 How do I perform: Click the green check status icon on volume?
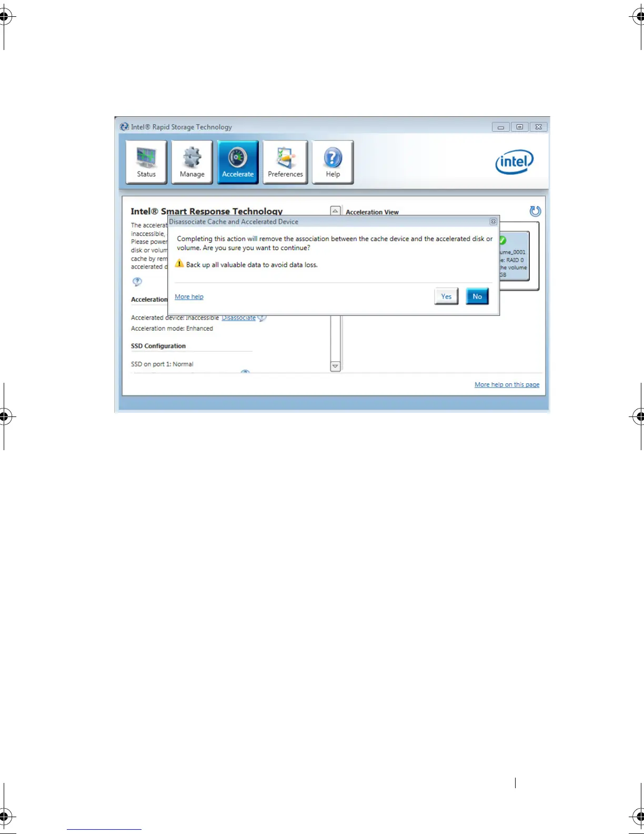[502, 240]
